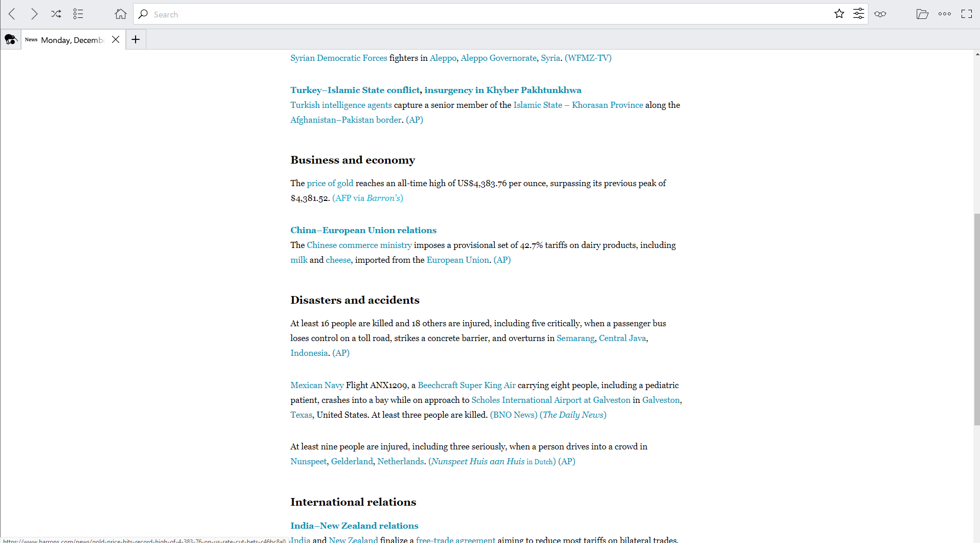
Task: Open the Texas link
Action: click(301, 415)
